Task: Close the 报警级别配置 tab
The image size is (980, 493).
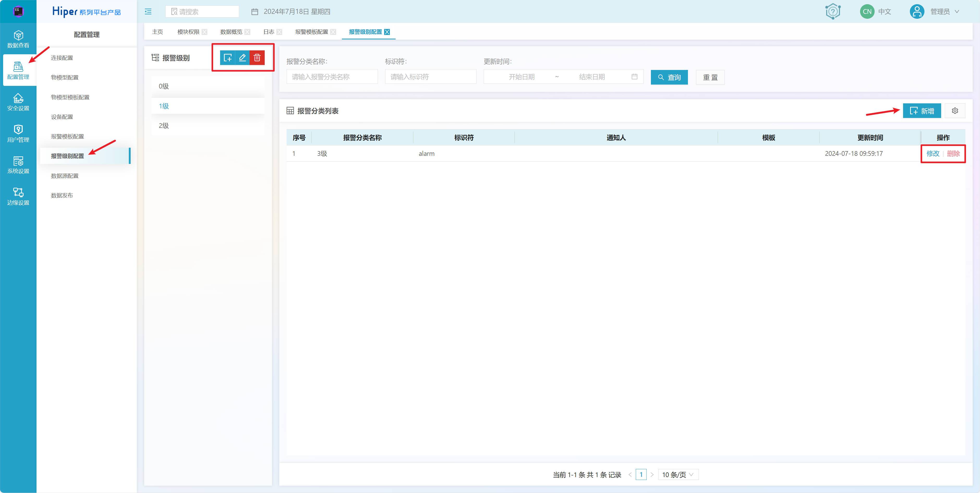Action: pos(387,32)
